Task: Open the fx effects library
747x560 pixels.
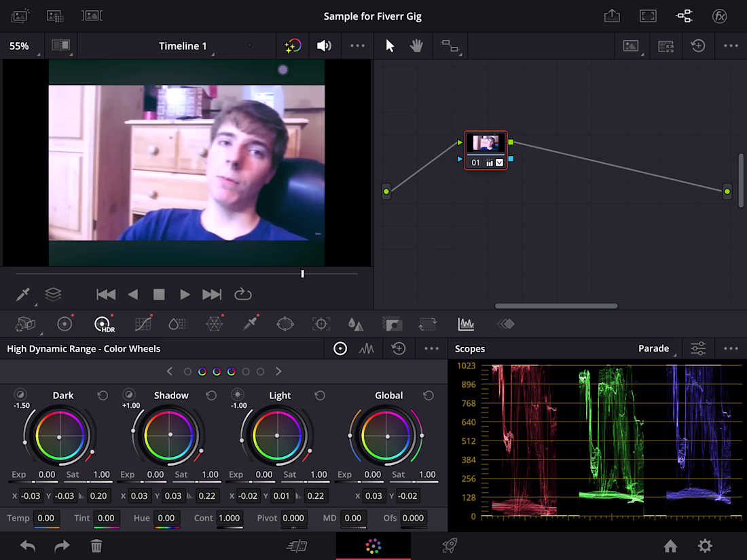Action: (719, 16)
